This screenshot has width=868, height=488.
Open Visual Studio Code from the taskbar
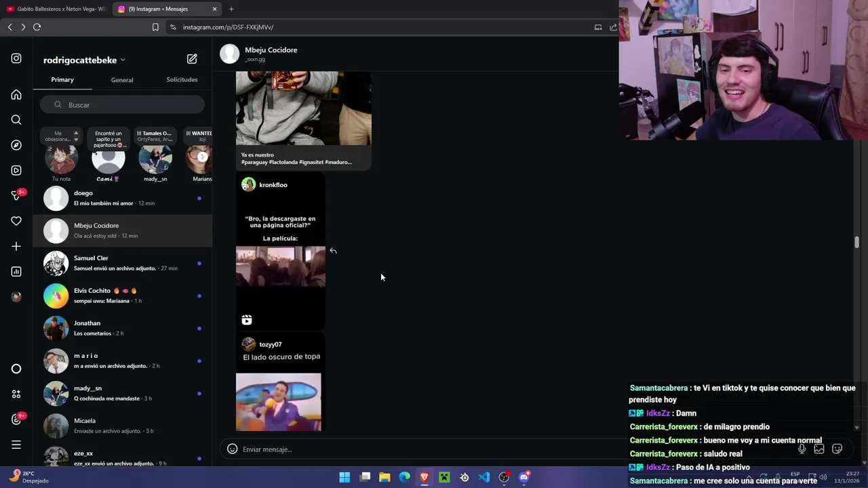pos(484,477)
